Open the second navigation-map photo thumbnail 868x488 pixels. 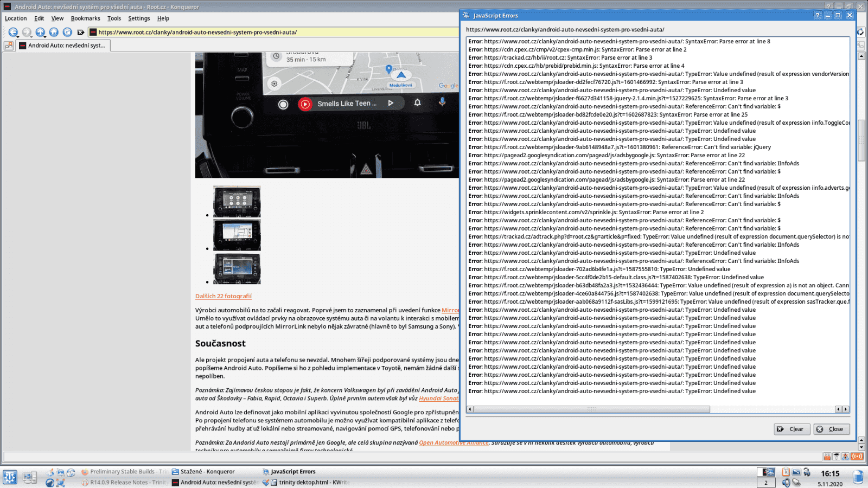coord(237,234)
